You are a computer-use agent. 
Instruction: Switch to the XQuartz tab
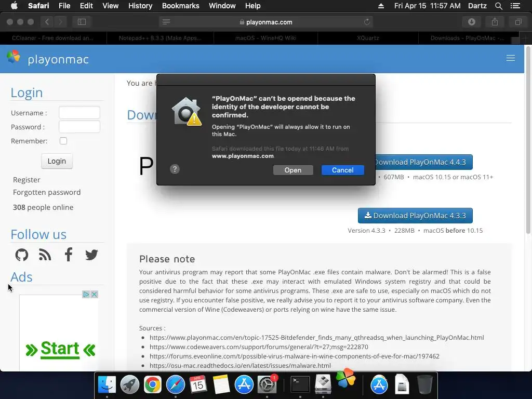click(368, 38)
